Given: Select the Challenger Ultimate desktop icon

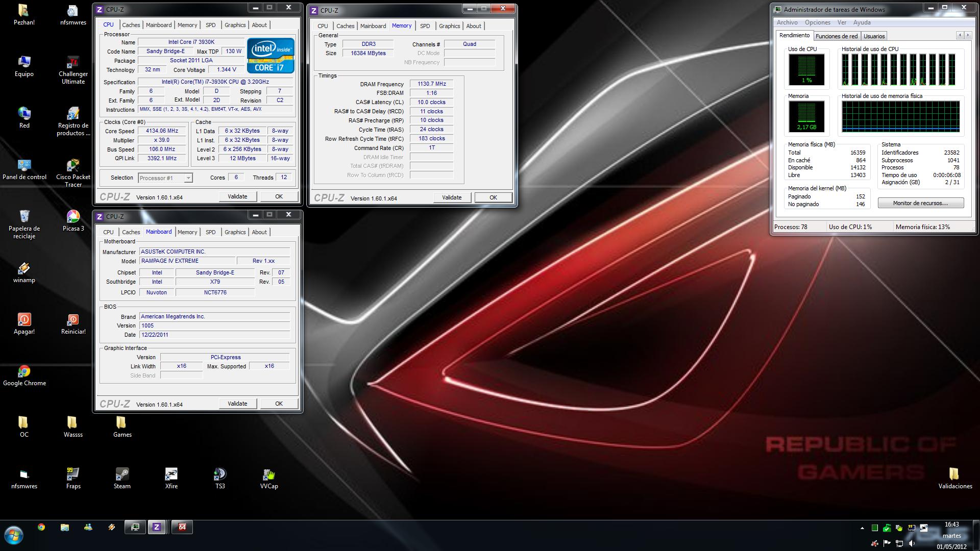Looking at the screenshot, I should coord(73,70).
